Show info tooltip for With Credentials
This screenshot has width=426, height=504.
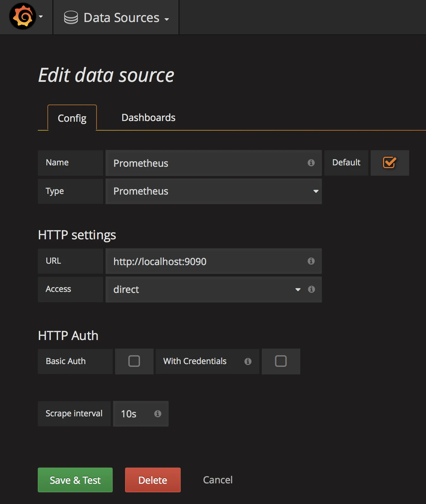248,361
